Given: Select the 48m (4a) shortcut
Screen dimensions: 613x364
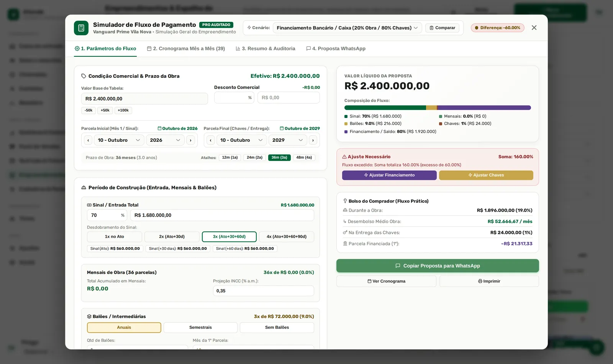Looking at the screenshot, I should [x=304, y=157].
